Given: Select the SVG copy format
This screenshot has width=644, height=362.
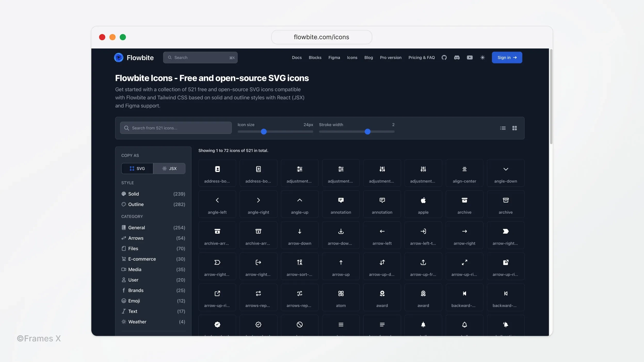Looking at the screenshot, I should (x=137, y=168).
